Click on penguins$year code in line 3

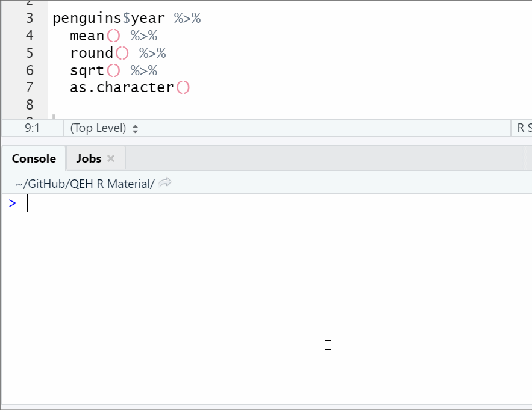pyautogui.click(x=108, y=18)
